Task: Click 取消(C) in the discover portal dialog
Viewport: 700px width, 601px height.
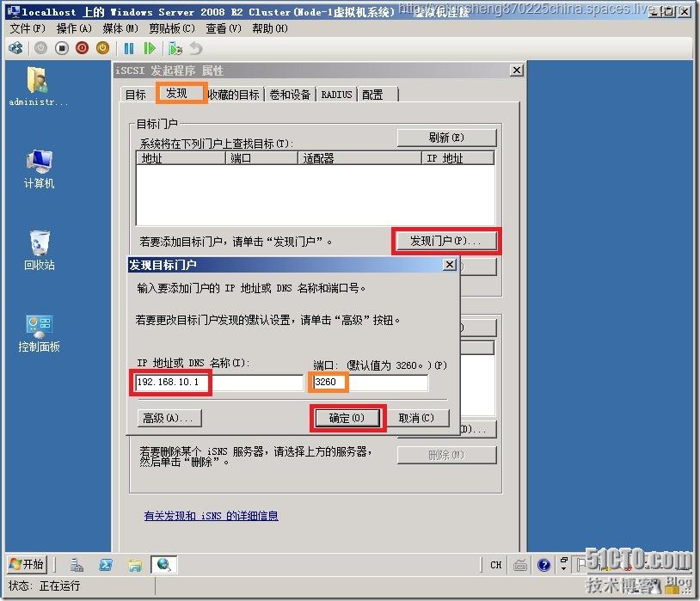Action: (x=416, y=419)
